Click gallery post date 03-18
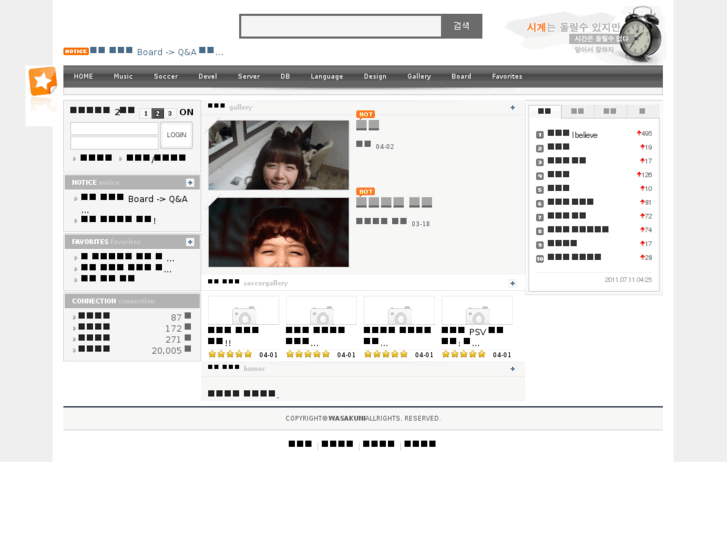 (421, 224)
